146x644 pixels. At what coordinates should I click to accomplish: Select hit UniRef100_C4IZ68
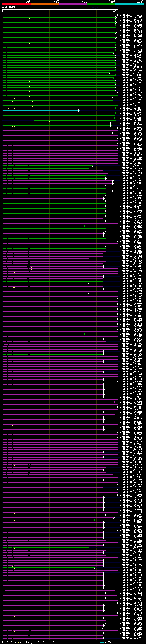[x=131, y=45]
